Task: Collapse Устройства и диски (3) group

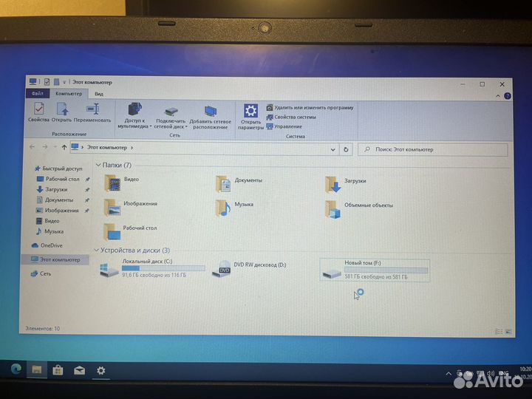Action: [96, 250]
